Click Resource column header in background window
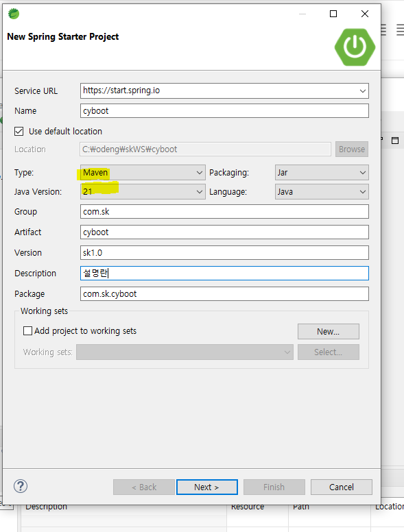Screen dimensions: 404x532 pos(248,507)
